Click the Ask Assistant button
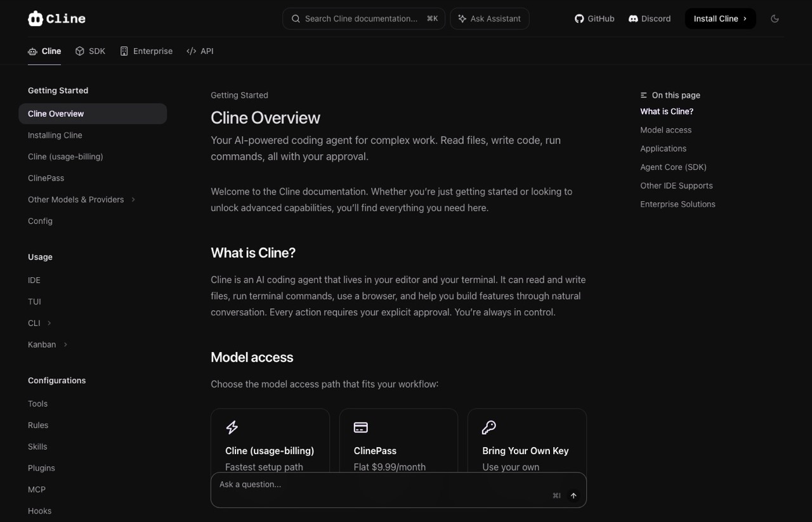The image size is (812, 522). (490, 19)
